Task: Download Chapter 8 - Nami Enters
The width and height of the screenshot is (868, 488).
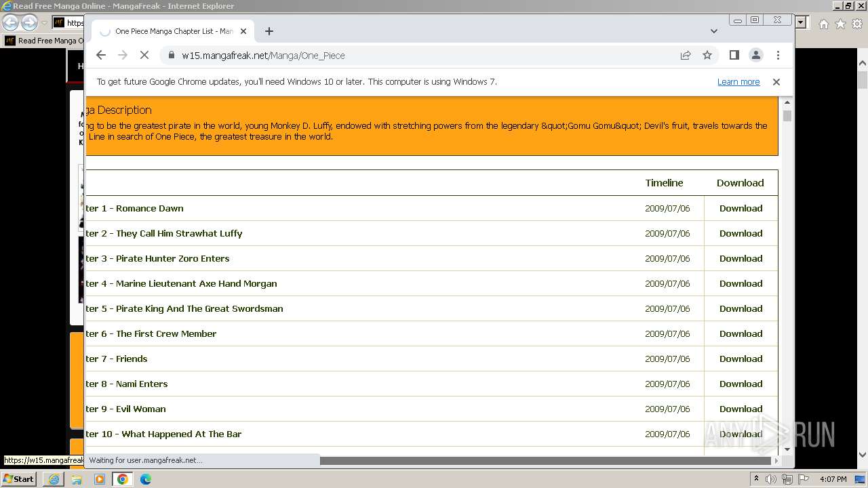Action: coord(741,384)
